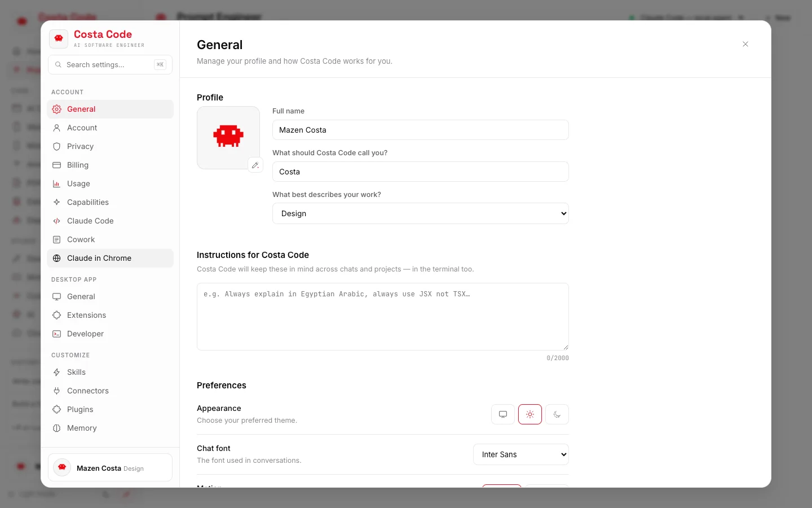The image size is (812, 508).
Task: Open Account settings page
Action: (110, 128)
